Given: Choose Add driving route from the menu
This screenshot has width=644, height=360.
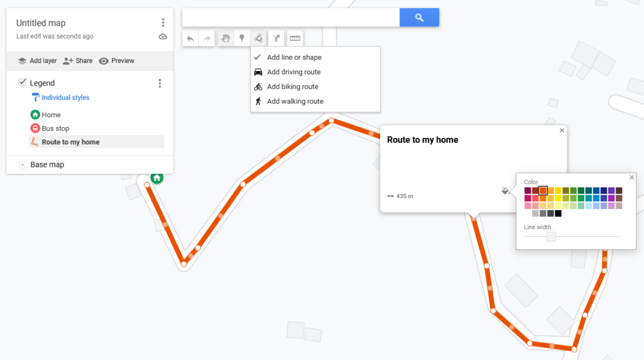Looking at the screenshot, I should pos(294,72).
